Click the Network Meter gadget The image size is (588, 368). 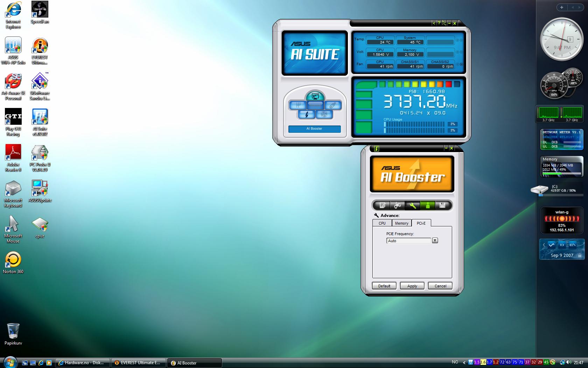[561, 139]
